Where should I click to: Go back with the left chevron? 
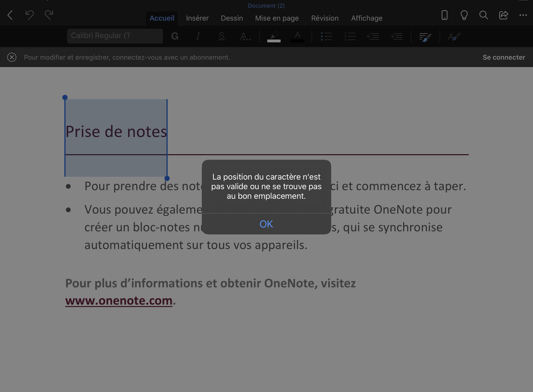[x=10, y=15]
